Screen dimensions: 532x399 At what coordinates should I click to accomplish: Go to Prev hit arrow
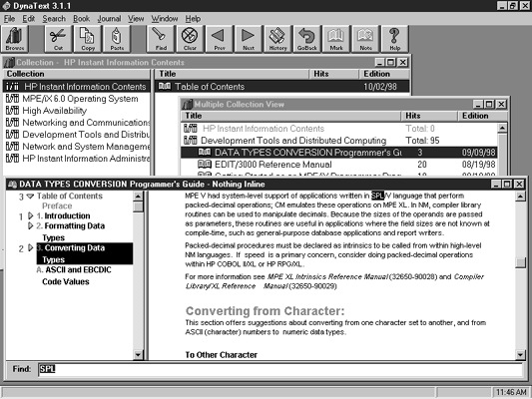220,39
